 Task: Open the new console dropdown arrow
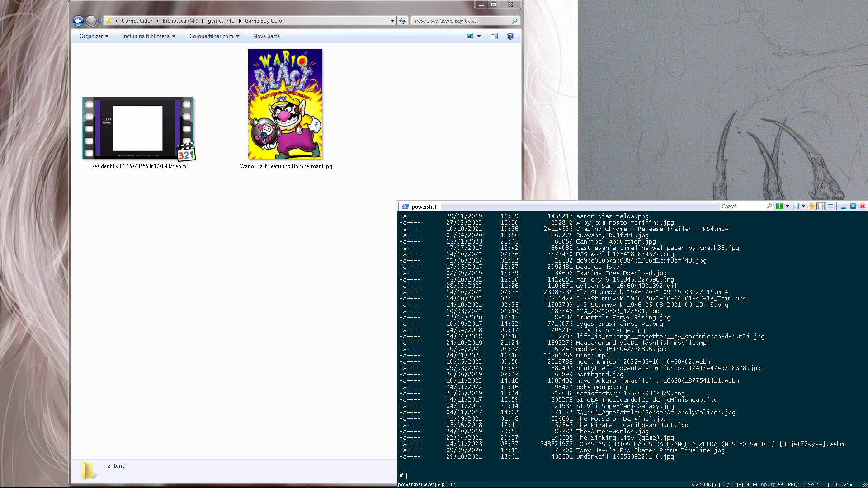click(x=787, y=206)
